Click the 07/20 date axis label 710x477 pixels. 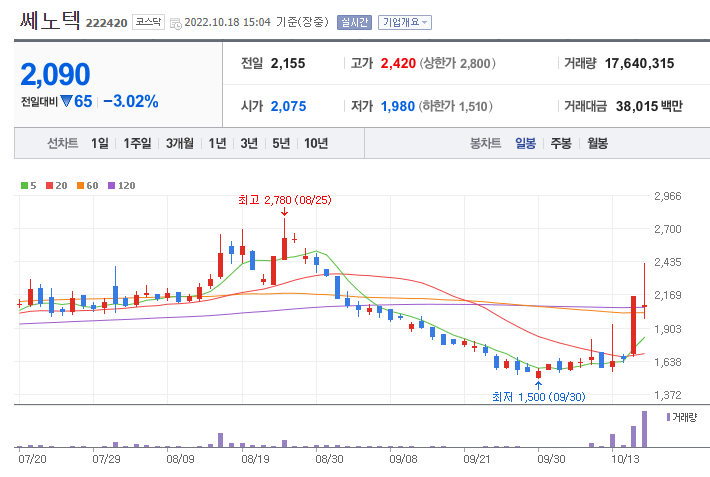click(32, 459)
